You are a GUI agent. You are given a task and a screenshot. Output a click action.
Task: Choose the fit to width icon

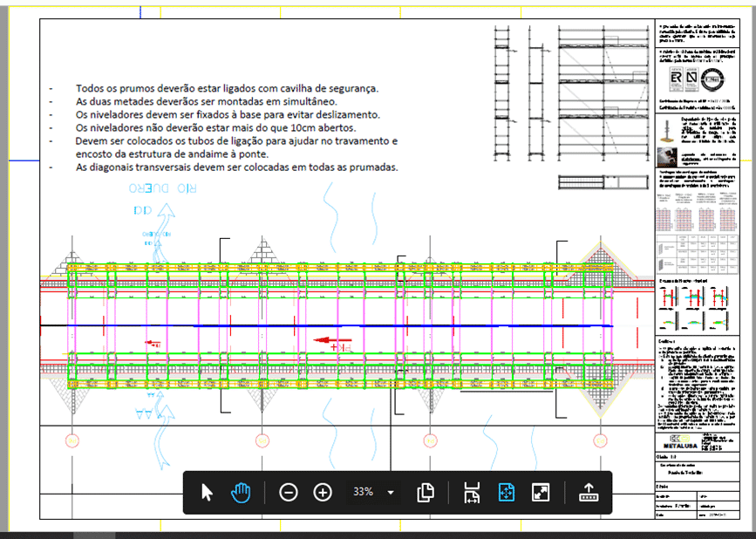tap(472, 493)
